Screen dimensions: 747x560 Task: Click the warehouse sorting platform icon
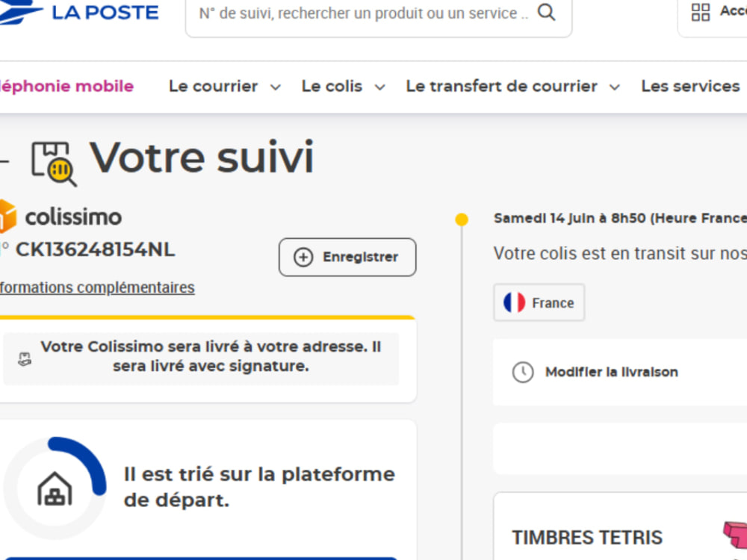tap(55, 489)
